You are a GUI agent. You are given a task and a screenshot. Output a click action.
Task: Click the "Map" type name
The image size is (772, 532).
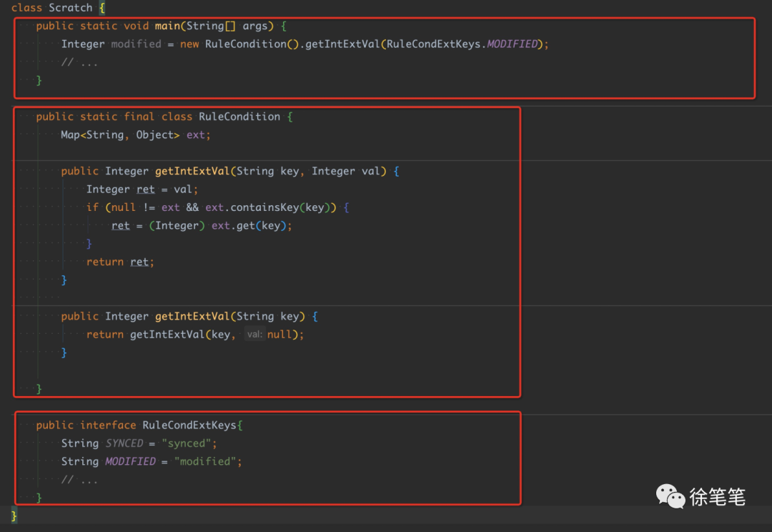(70, 135)
